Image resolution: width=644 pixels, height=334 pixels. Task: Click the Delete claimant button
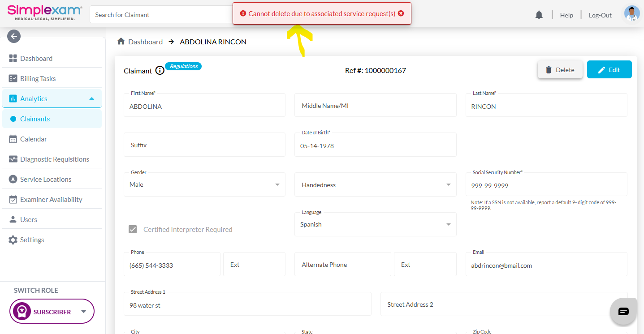560,69
